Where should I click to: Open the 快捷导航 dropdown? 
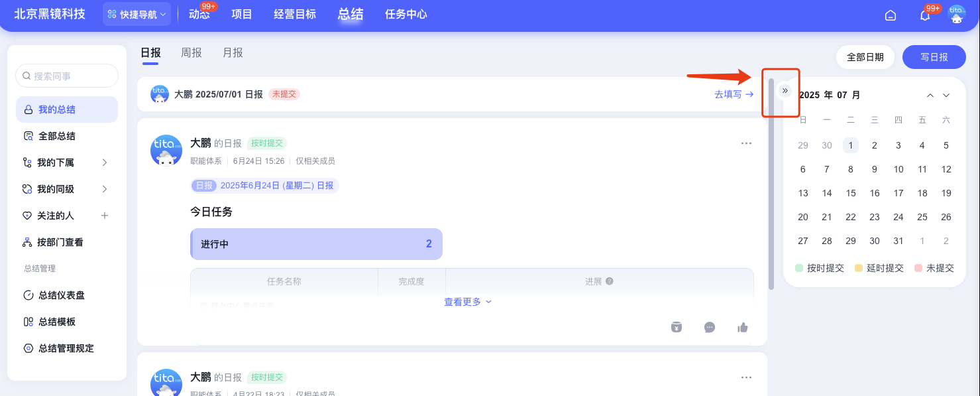pos(136,13)
